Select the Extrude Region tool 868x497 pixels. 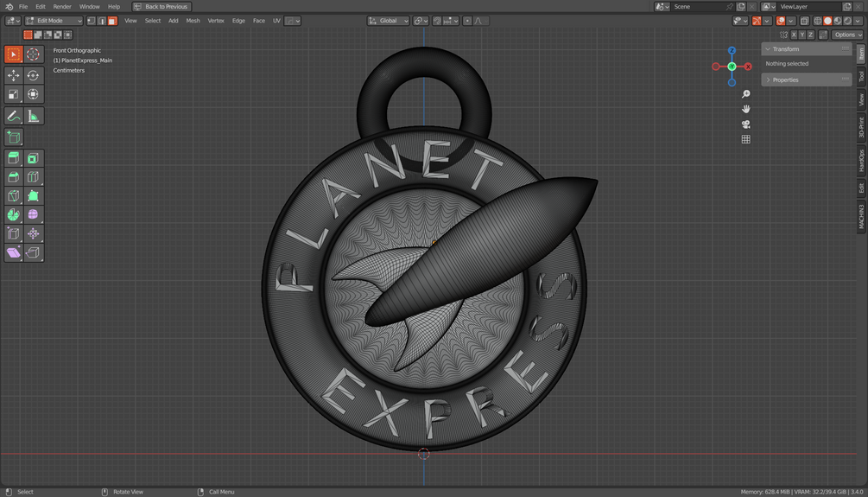(13, 158)
